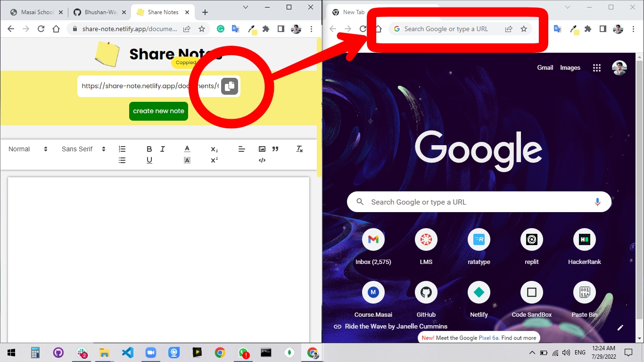Click the customize Chrome pencil icon
The width and height of the screenshot is (644, 362).
point(620,327)
